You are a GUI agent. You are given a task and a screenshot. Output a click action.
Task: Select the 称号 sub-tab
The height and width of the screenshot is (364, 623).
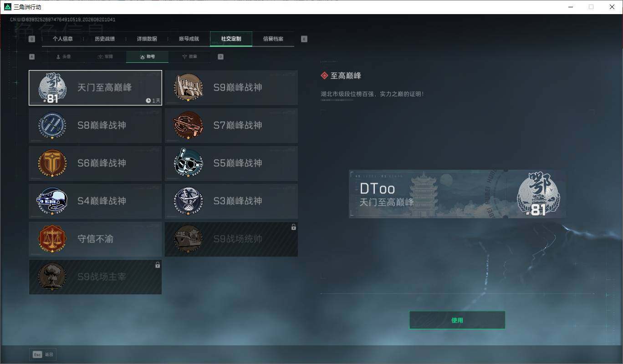click(x=147, y=57)
